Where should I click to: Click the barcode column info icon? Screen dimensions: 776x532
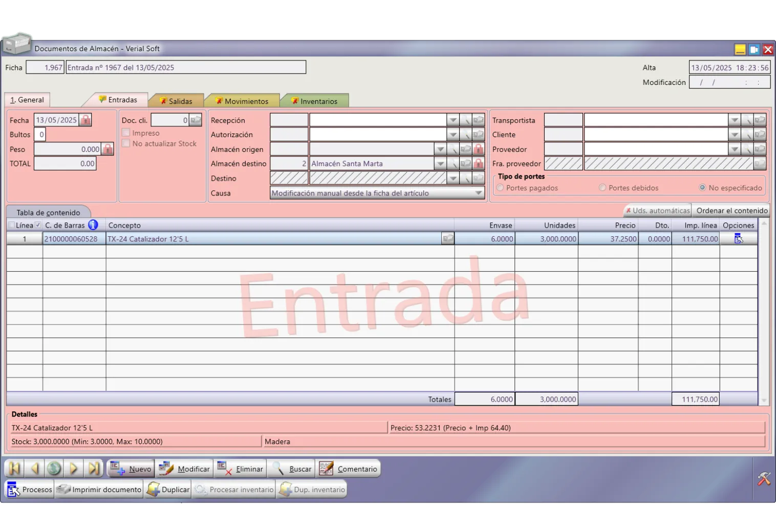click(x=93, y=225)
